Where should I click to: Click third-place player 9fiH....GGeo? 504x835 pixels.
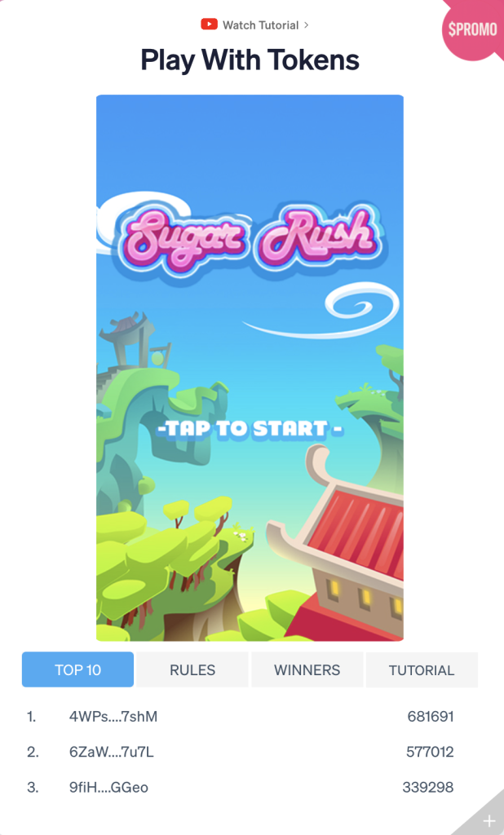click(x=108, y=787)
